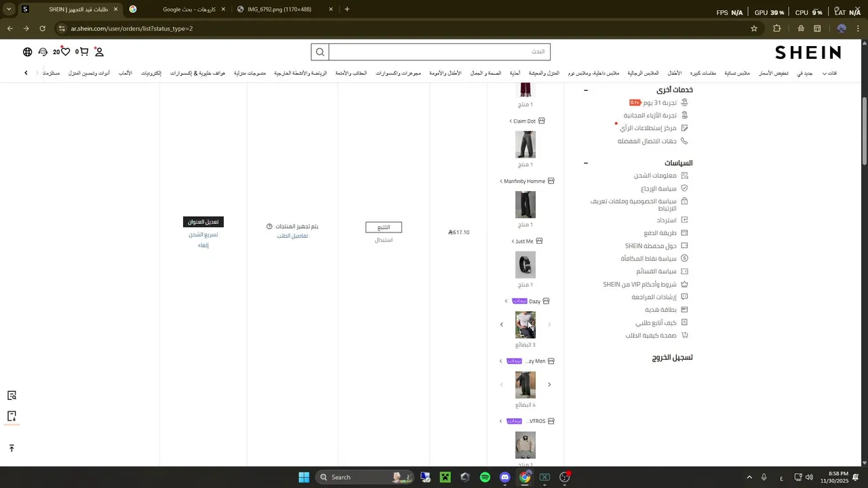The height and width of the screenshot is (488, 868).
Task: Open the Claim Dot store chevron link
Action: pyautogui.click(x=511, y=121)
